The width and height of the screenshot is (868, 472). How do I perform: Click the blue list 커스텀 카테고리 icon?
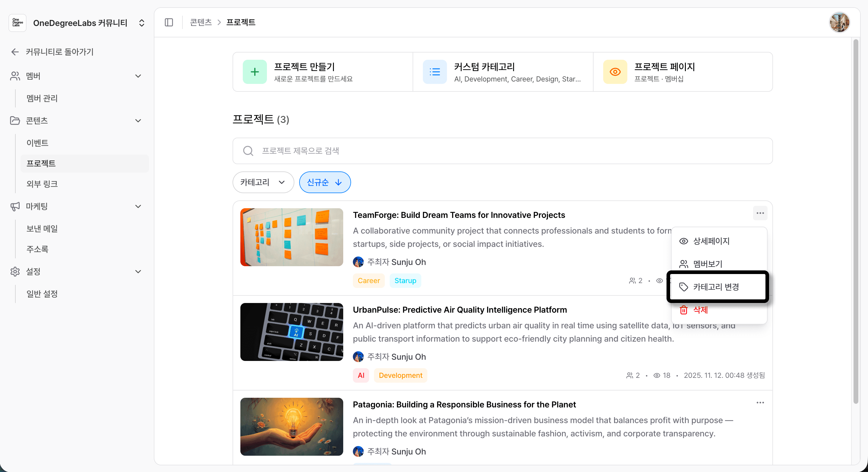pyautogui.click(x=435, y=72)
